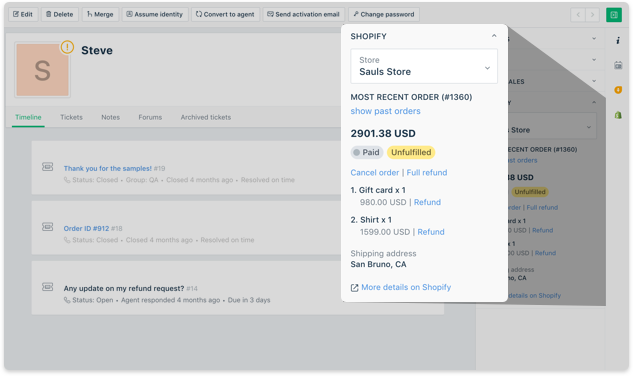This screenshot has width=633, height=376.
Task: Switch to the Notes tab
Action: (x=111, y=117)
